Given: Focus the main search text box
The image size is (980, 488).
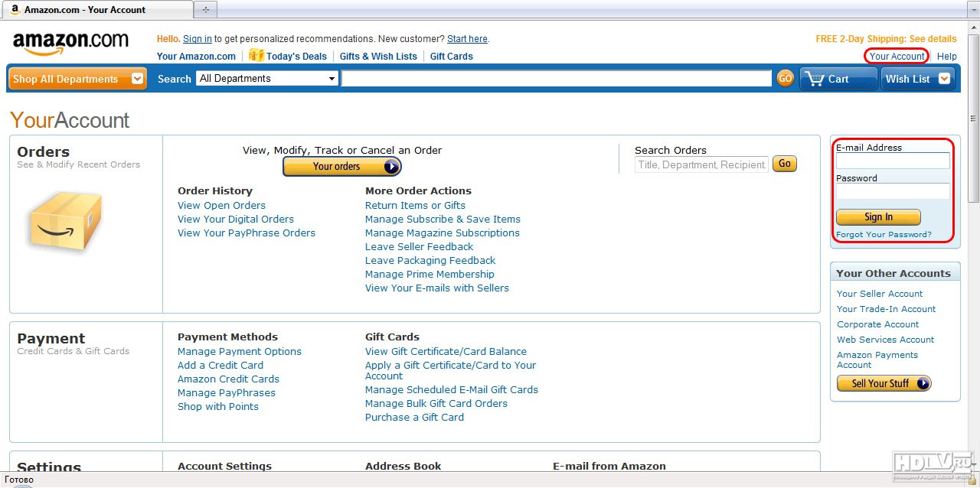Looking at the screenshot, I should [557, 78].
